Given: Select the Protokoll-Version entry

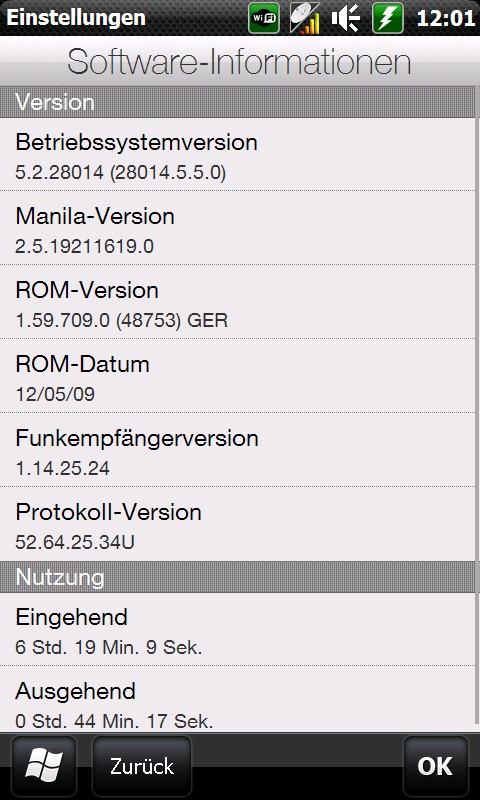Looking at the screenshot, I should [x=237, y=524].
